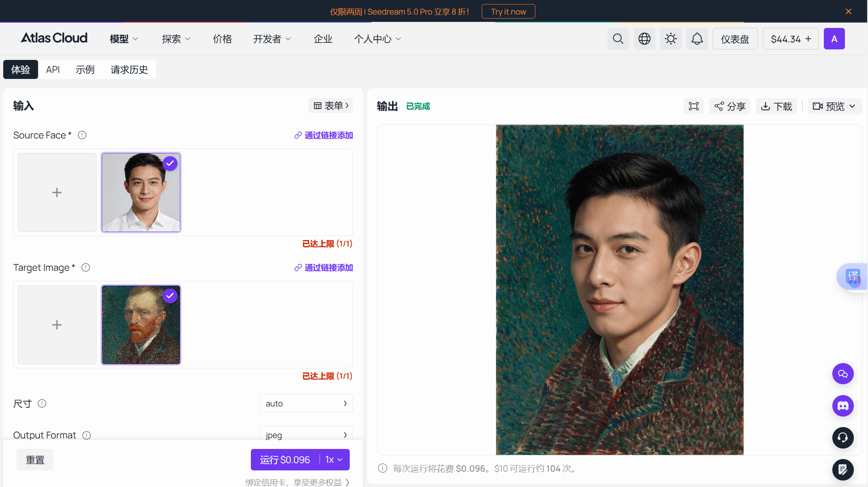Open the Output Format jpeg selector
The height and width of the screenshot is (487, 868).
306,434
